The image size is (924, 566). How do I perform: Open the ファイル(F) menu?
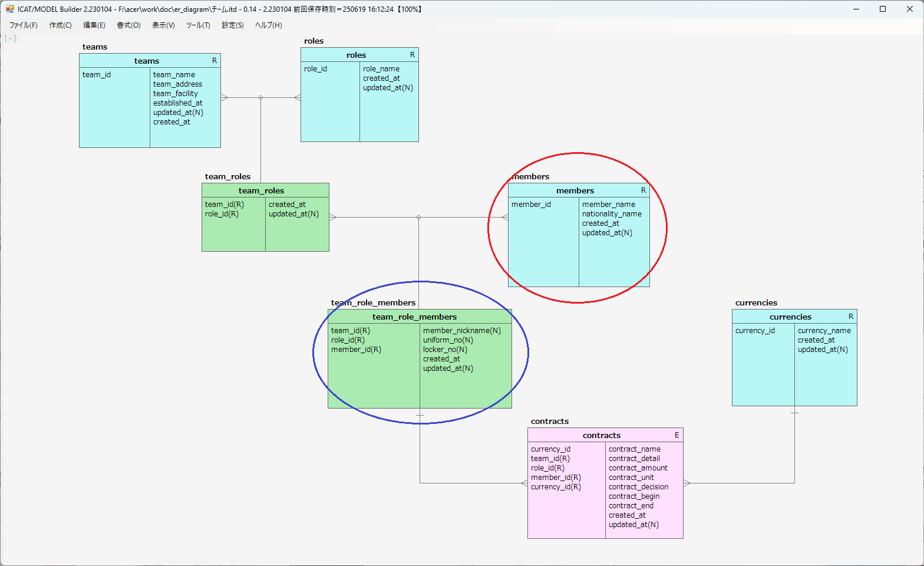(x=23, y=25)
